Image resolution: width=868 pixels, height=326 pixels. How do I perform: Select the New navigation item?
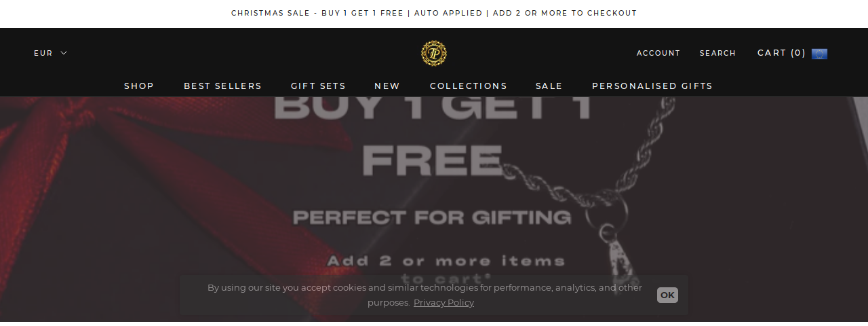coord(387,86)
